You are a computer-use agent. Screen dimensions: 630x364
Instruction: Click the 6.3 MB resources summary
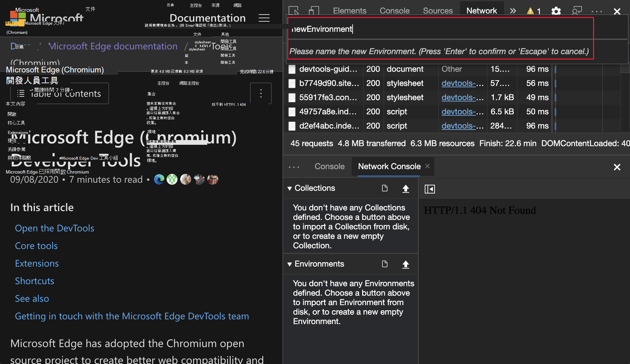442,143
